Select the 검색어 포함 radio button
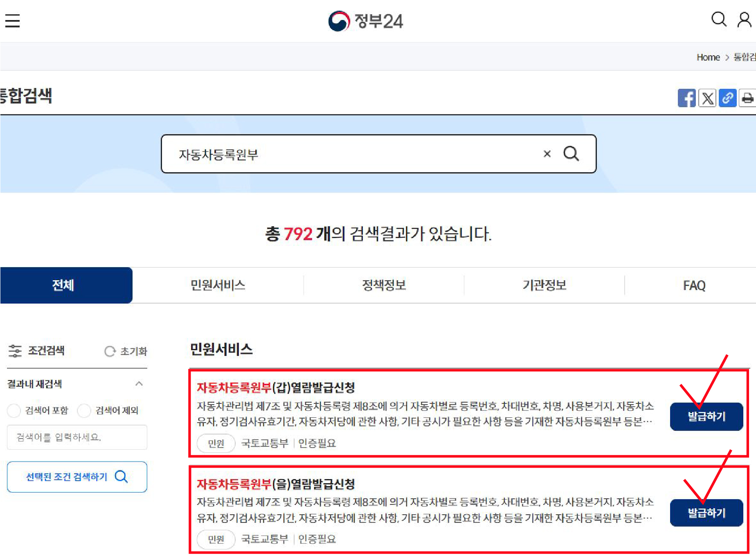This screenshot has height=556, width=756. (14, 410)
